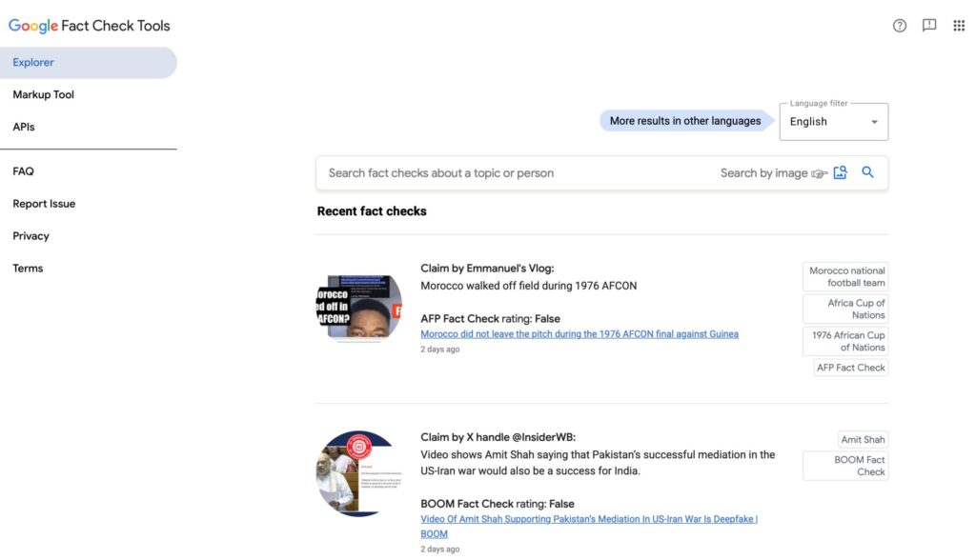
Task: Open the Morocco 1976 AFCON article link
Action: 579,334
